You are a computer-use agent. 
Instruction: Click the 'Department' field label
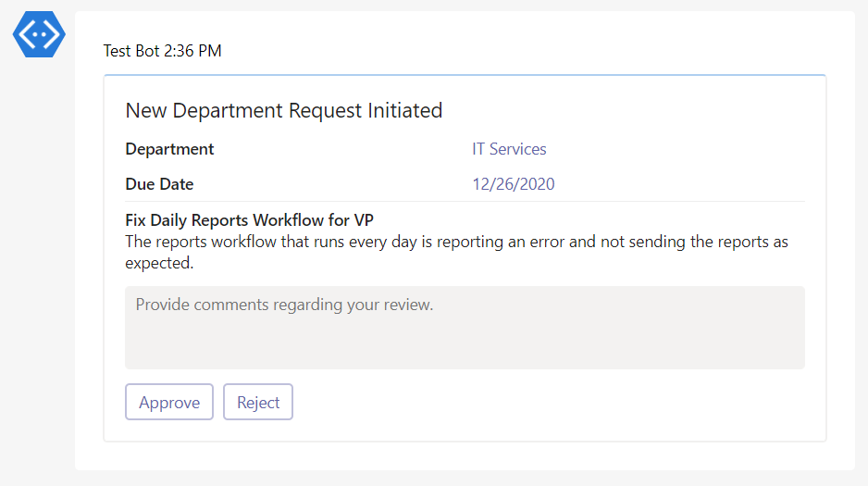click(x=169, y=149)
